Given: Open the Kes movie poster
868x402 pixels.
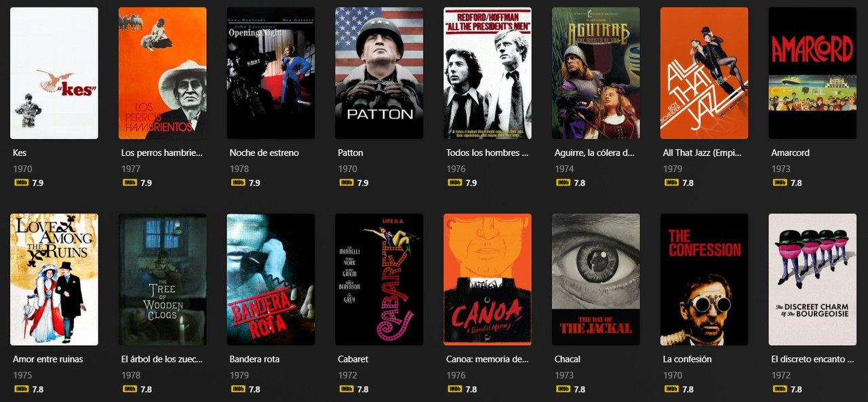Looking at the screenshot, I should pyautogui.click(x=54, y=73).
